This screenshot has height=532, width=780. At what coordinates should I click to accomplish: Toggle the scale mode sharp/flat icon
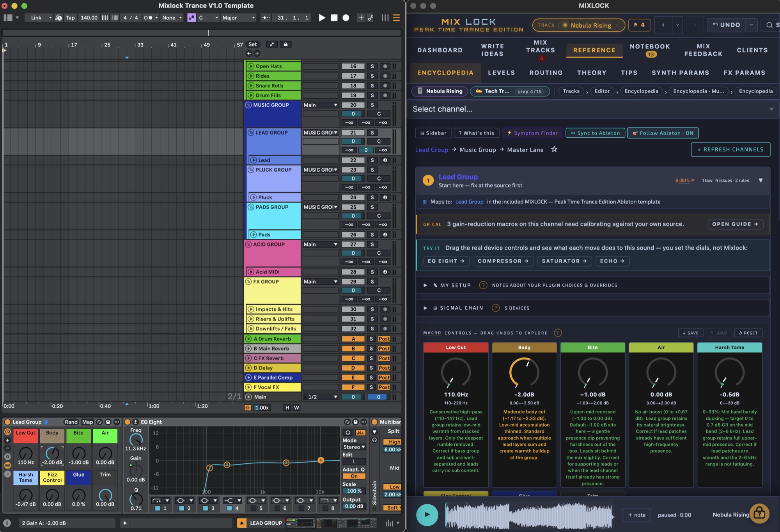pyautogui.click(x=191, y=18)
